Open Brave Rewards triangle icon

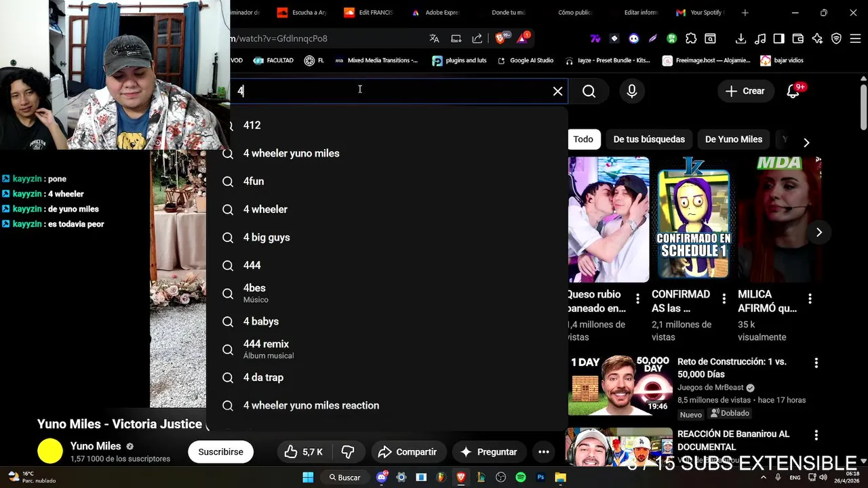pyautogui.click(x=522, y=39)
